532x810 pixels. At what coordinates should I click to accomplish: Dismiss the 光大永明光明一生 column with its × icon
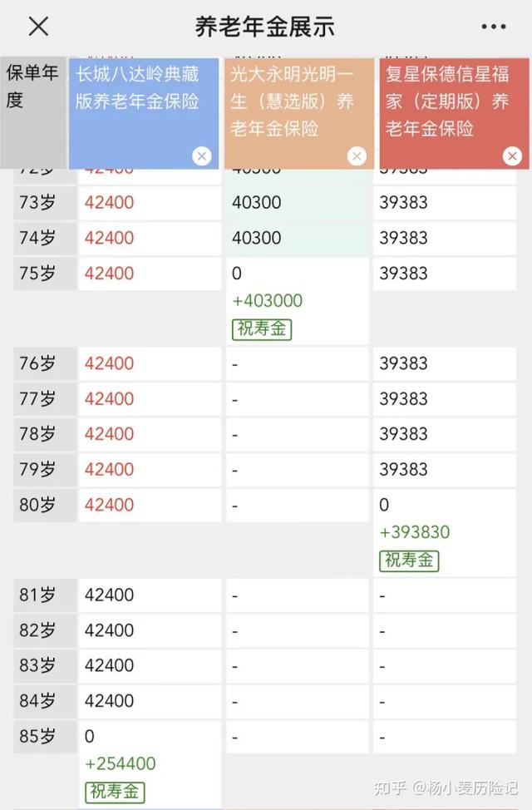pyautogui.click(x=356, y=156)
